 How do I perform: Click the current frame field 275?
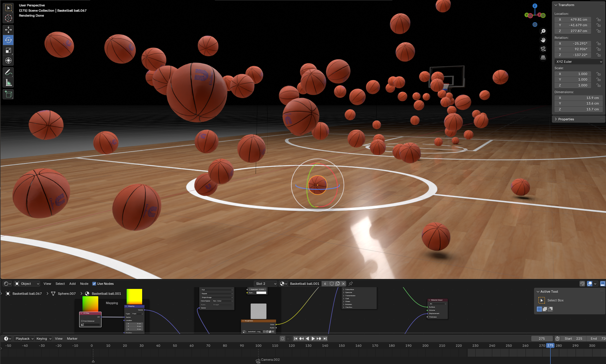542,339
